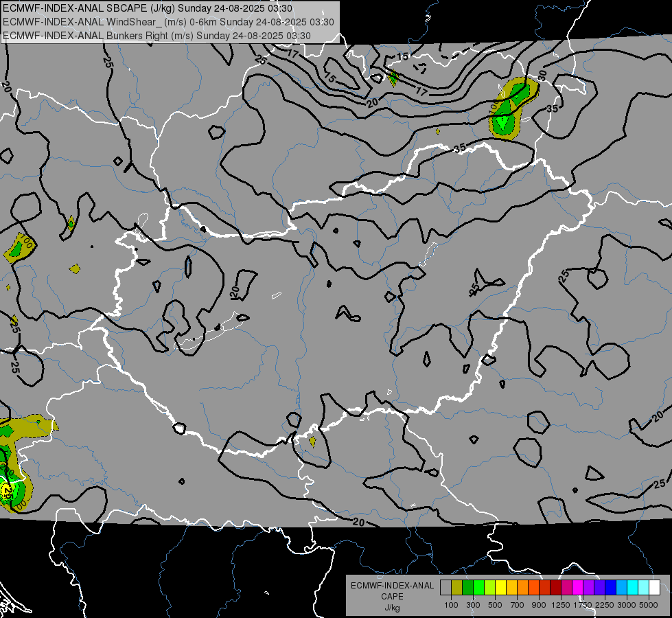Image resolution: width=672 pixels, height=618 pixels.
Task: Click the CAPE label in the legend
Action: click(392, 597)
